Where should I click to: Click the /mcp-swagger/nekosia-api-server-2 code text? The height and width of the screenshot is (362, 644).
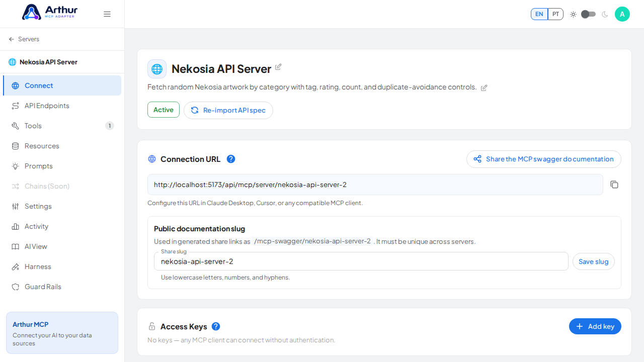pos(312,241)
